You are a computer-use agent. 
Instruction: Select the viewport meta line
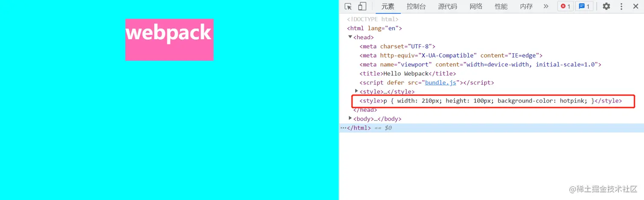coord(480,64)
